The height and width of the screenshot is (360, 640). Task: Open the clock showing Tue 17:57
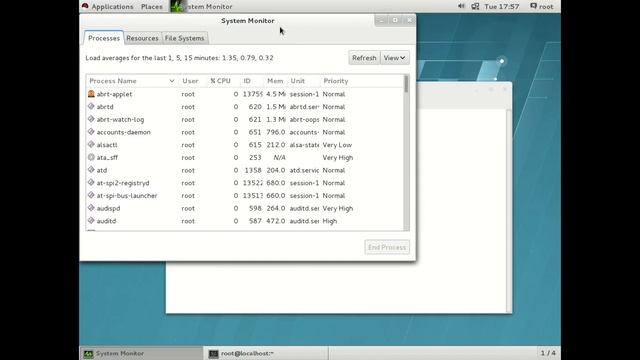click(x=502, y=7)
